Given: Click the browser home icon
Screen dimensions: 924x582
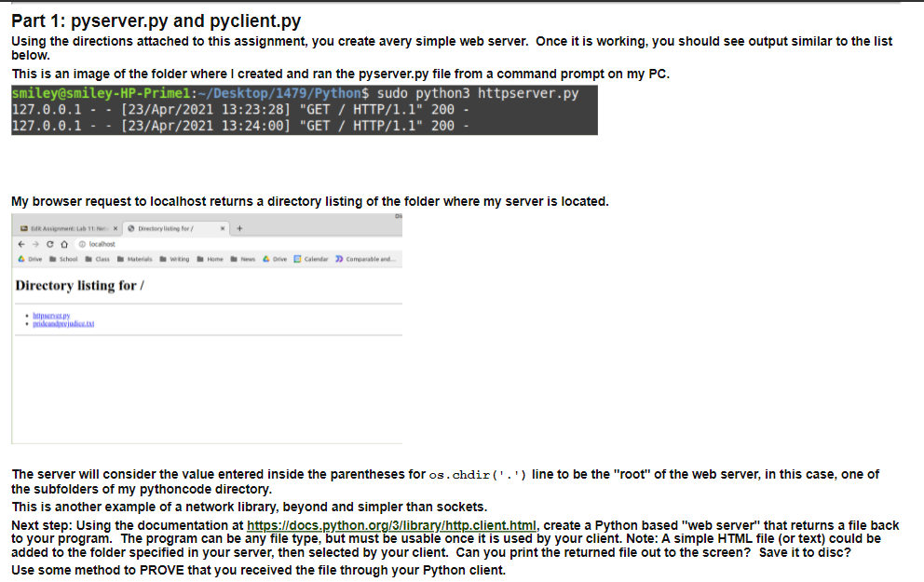Looking at the screenshot, I should 63,244.
